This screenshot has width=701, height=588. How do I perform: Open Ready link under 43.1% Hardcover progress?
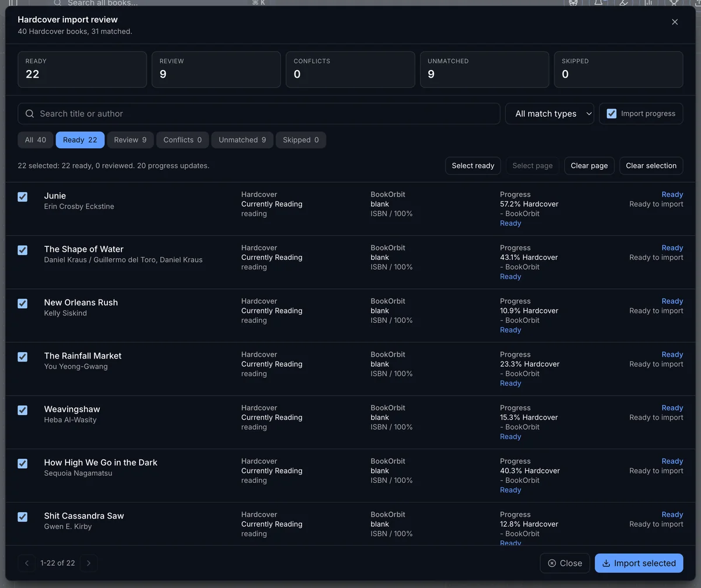pyautogui.click(x=511, y=277)
